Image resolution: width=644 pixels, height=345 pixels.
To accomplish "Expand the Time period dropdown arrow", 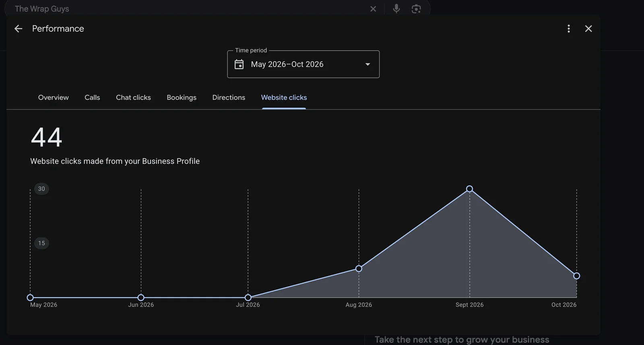I will pos(367,64).
